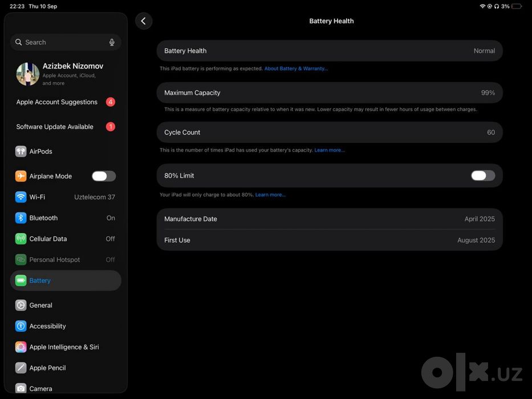
Task: Tap the Bluetooth settings icon
Action: pyautogui.click(x=21, y=218)
